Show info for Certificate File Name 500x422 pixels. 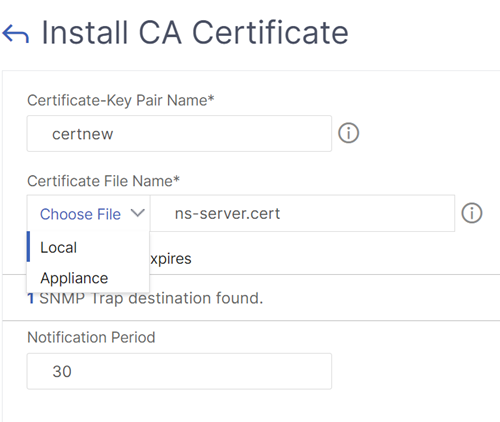coord(471,213)
